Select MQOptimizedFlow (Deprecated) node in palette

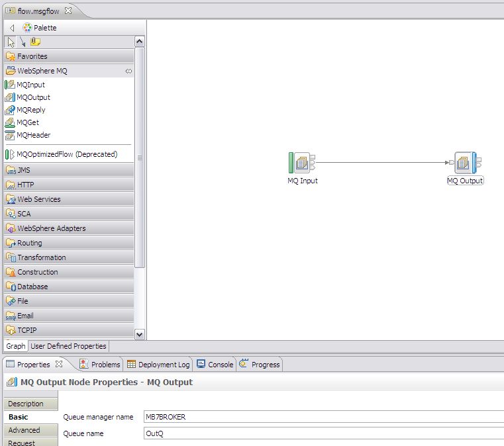(x=62, y=154)
